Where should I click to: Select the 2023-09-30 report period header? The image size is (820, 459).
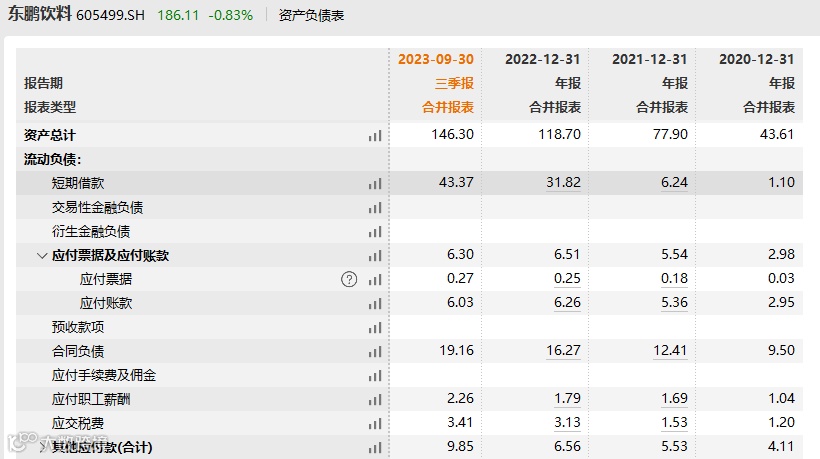pos(436,59)
